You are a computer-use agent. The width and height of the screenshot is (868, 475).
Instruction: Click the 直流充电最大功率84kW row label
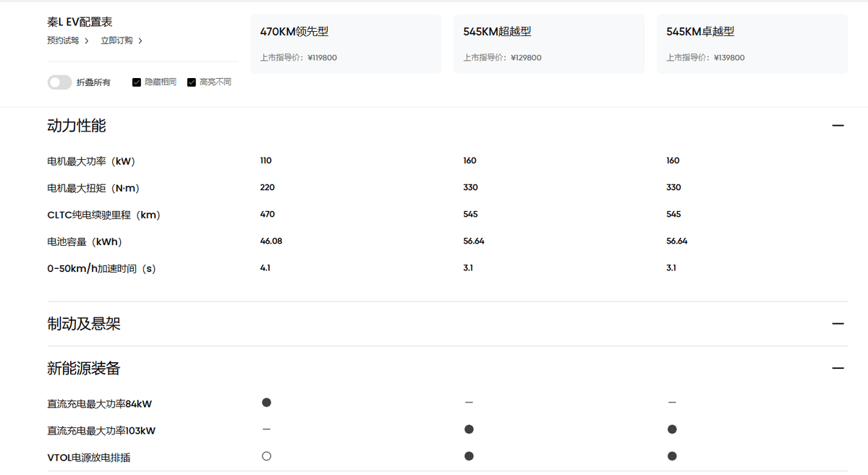[x=100, y=403]
